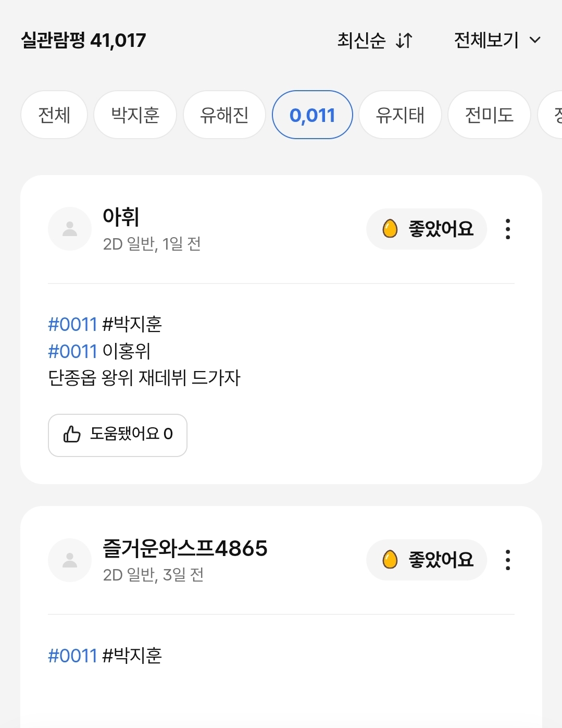This screenshot has width=562, height=728.
Task: Click the #0011 hashtag in 즐거운와스프4865's review
Action: [72, 656]
